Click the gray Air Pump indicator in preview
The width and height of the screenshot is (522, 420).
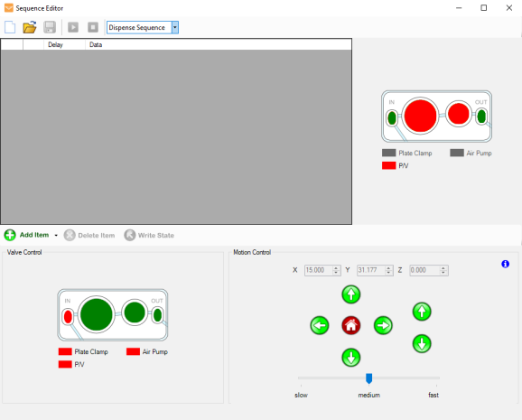pyautogui.click(x=457, y=153)
